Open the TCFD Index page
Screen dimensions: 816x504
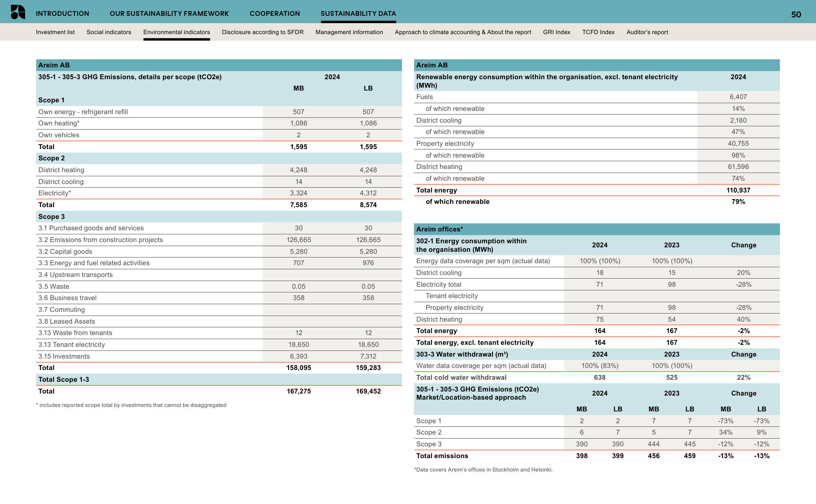coord(598,32)
